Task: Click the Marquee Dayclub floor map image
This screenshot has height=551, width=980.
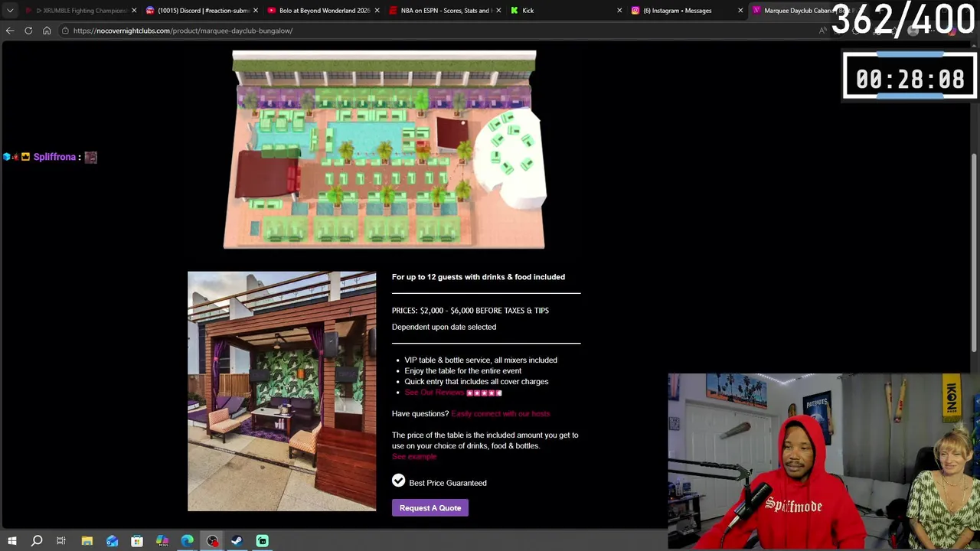Action: click(x=384, y=150)
